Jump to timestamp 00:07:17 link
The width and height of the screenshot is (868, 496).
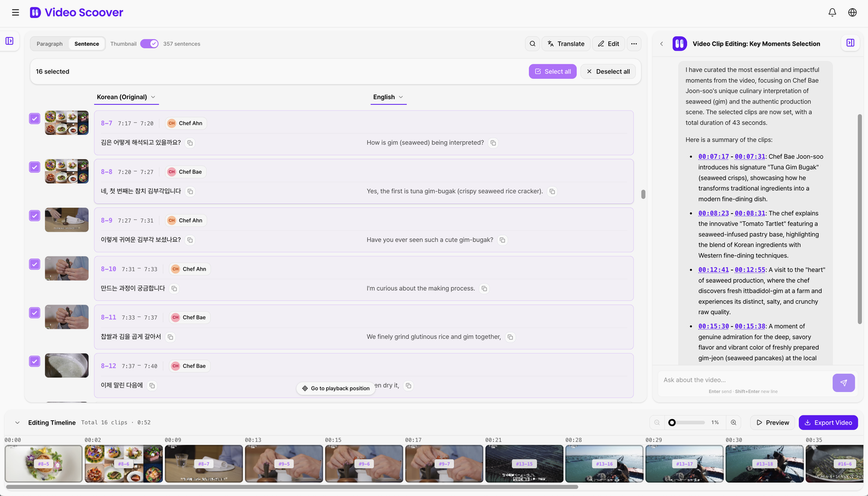(x=714, y=156)
